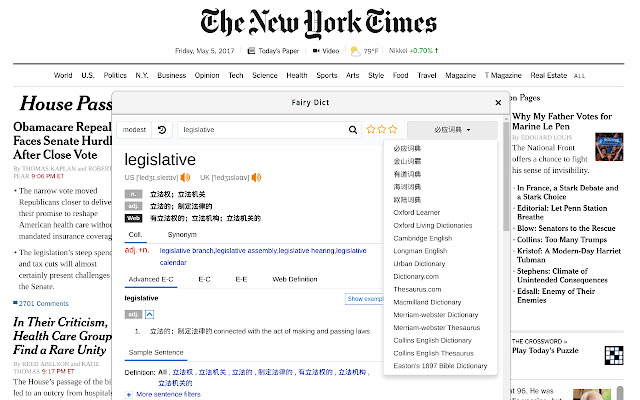Choose Collins English Dictionary option
Viewport: 640px width, 400px height.
[432, 340]
